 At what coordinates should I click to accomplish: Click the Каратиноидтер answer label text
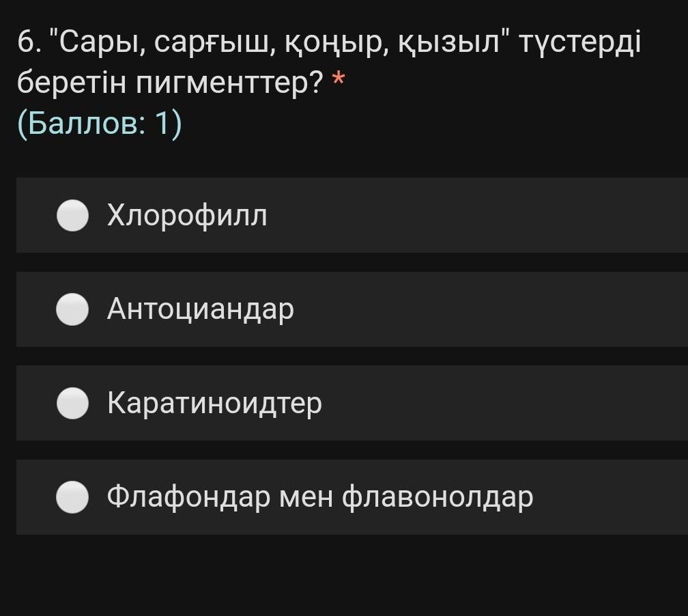pos(214,404)
